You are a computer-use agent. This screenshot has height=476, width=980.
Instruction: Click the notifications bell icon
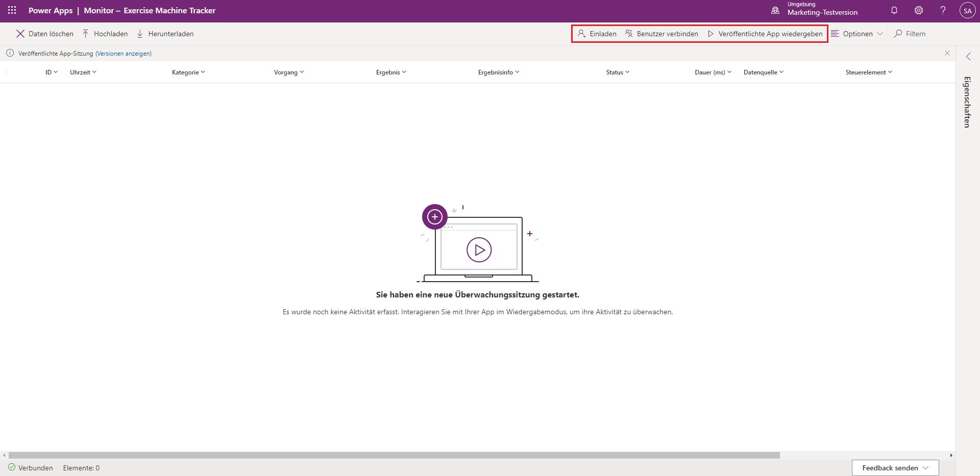pos(894,10)
